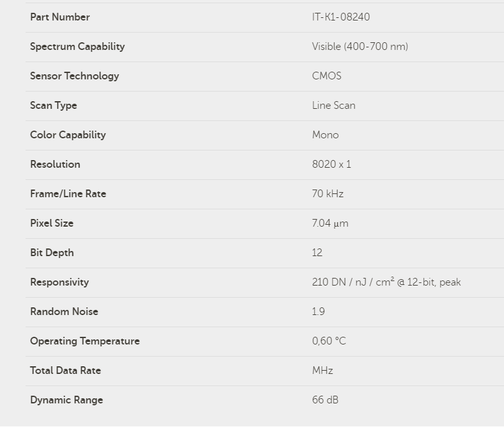This screenshot has height=429, width=504.
Task: Click the Bit Depth label
Action: pyautogui.click(x=52, y=253)
